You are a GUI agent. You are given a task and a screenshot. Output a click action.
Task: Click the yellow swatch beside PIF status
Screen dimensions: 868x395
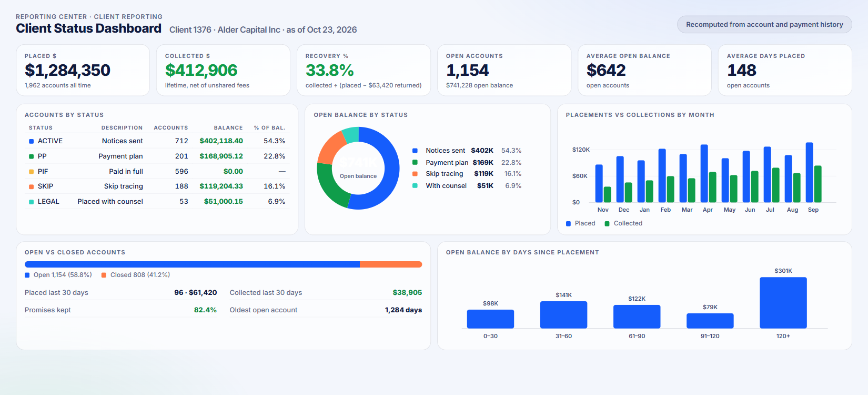point(32,172)
